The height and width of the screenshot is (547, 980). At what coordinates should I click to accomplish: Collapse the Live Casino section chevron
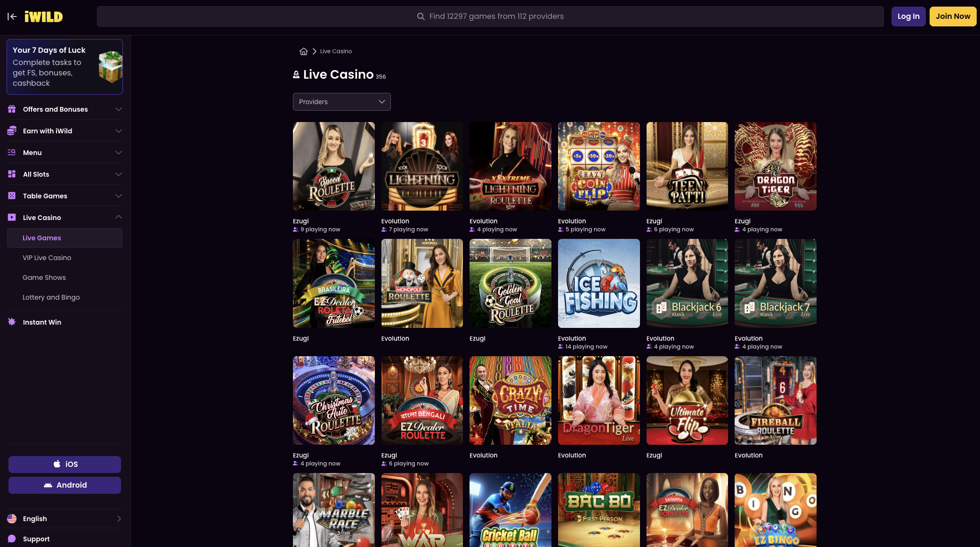coord(119,217)
